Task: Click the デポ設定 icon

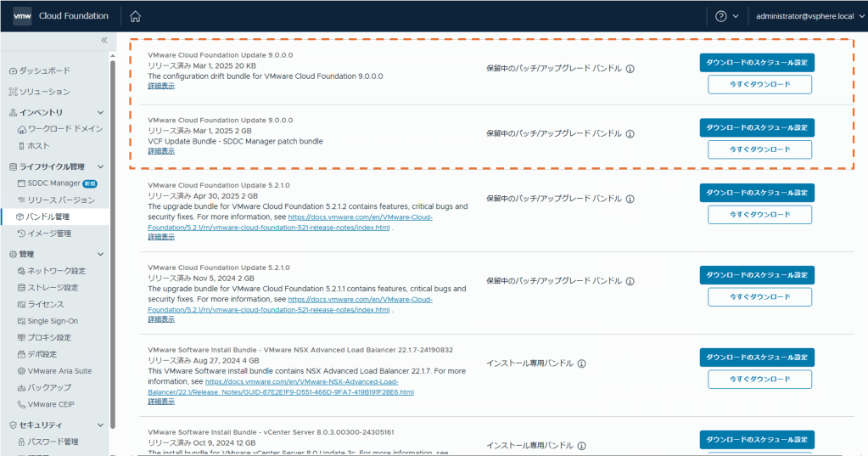Action: tap(21, 354)
